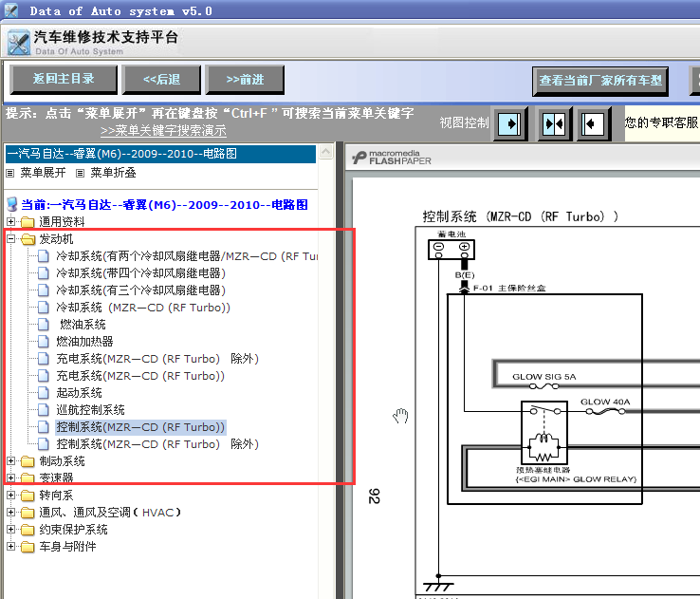
Task: Click the return to main directory button
Action: click(64, 80)
